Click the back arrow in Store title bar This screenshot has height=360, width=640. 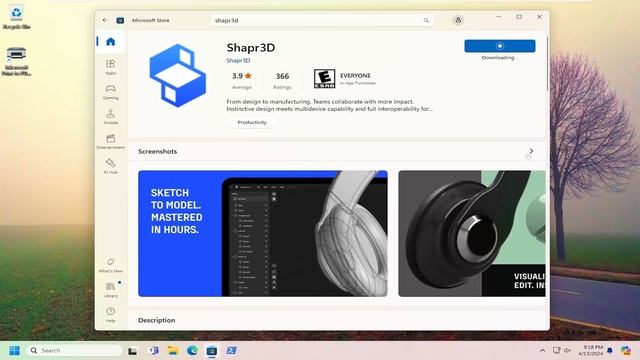pyautogui.click(x=105, y=20)
